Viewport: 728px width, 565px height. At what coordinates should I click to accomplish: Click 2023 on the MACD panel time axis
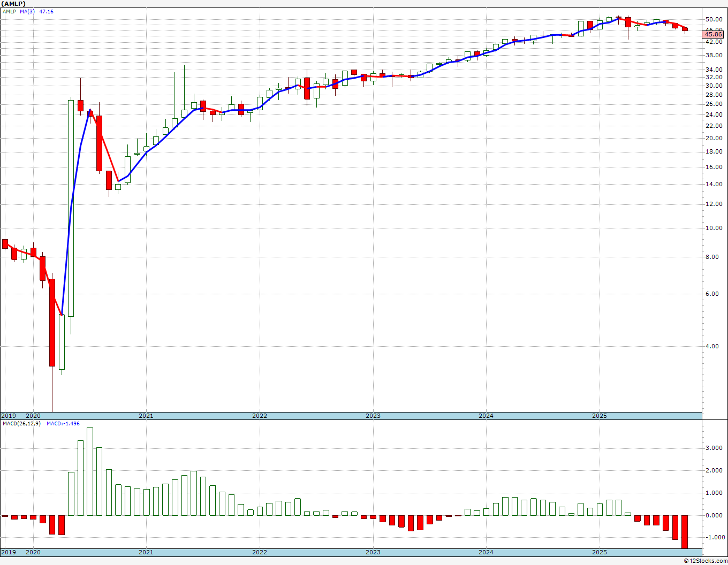[x=373, y=552]
